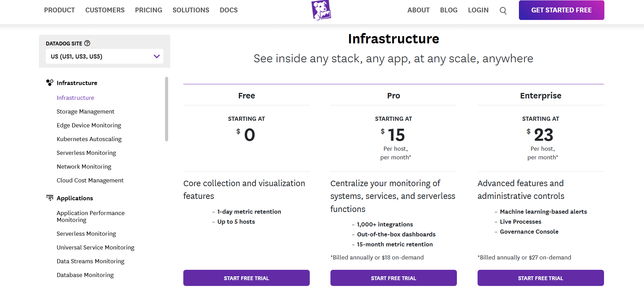644x287 pixels.
Task: Click the sidebar vertical scrollbar
Action: (166, 109)
